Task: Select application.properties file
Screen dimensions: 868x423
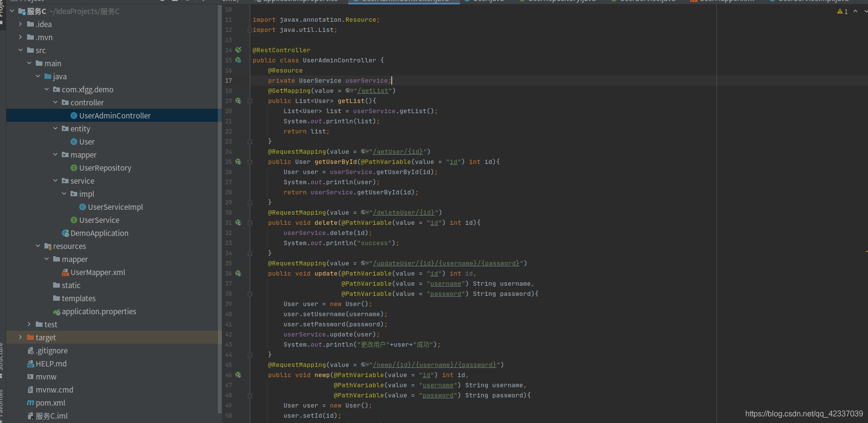Action: (95, 311)
